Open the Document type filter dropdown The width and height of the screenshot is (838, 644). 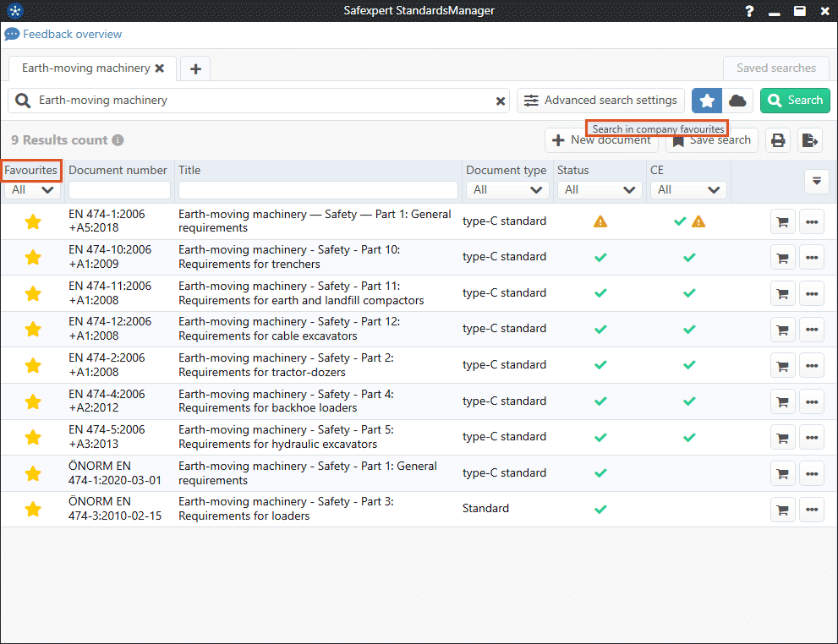(507, 190)
